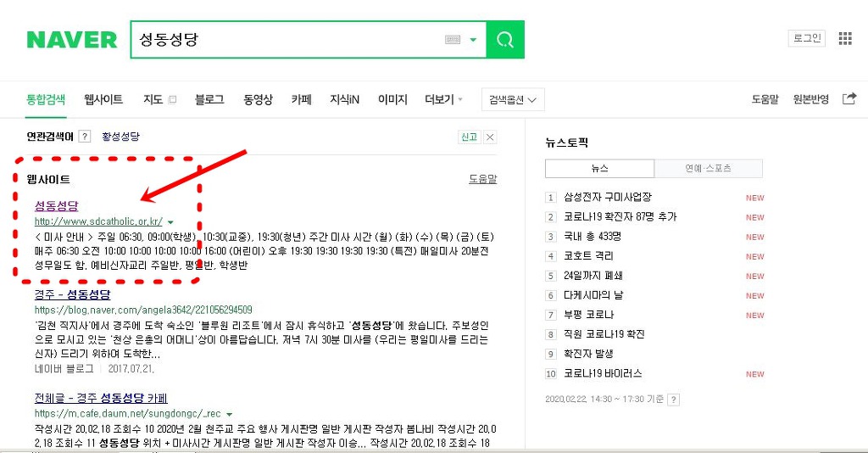Open the map new-window icon beside 지도

pos(172,100)
